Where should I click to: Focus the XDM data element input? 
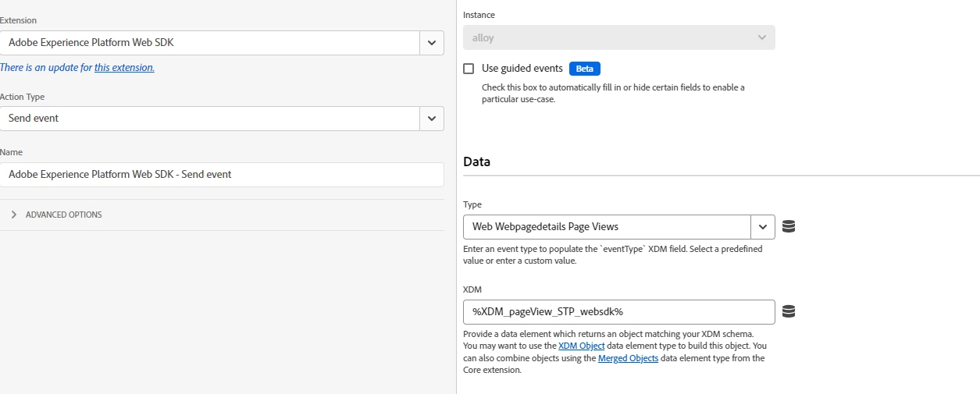tap(618, 312)
